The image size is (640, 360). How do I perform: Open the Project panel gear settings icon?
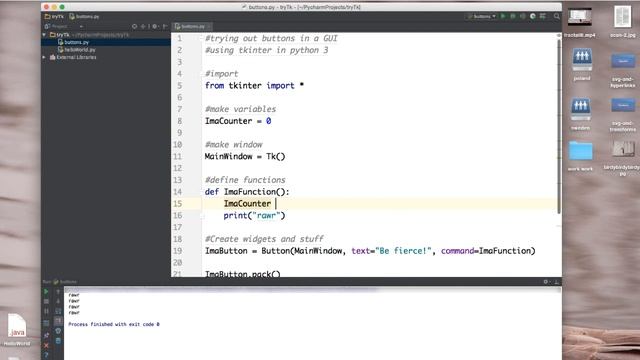point(155,26)
